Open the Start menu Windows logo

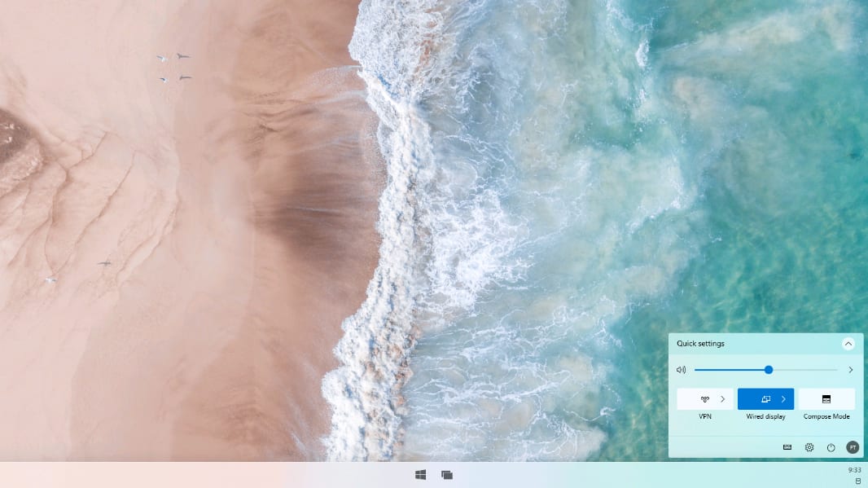pos(421,475)
